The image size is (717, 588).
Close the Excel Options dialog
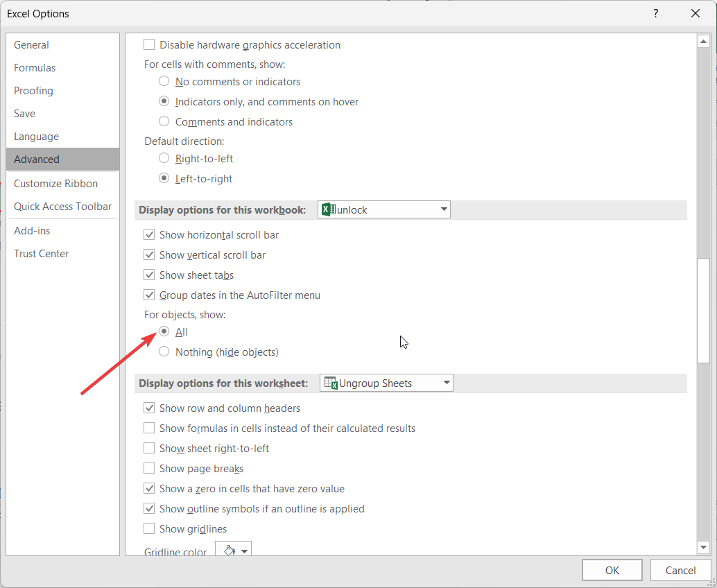tap(696, 13)
